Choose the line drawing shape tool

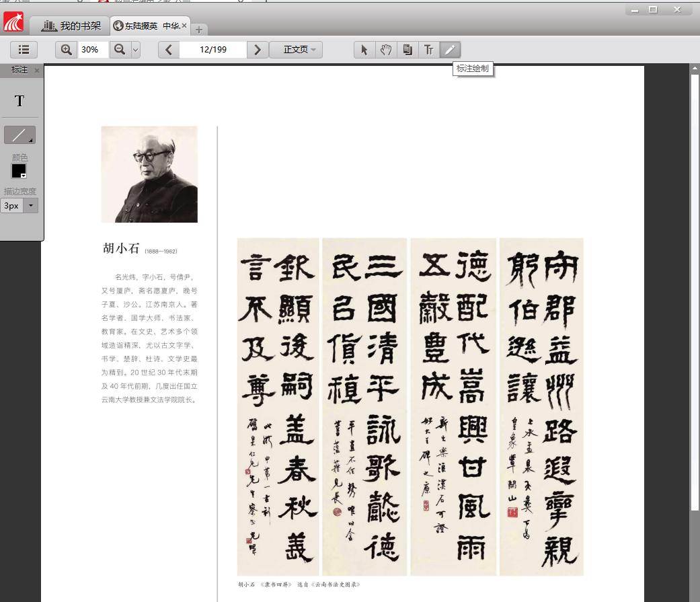coord(20,135)
